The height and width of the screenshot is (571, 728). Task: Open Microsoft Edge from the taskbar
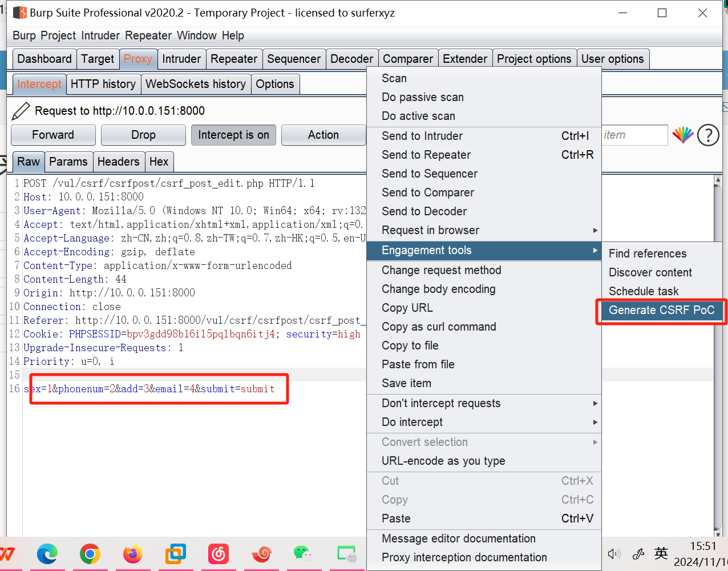point(47,554)
